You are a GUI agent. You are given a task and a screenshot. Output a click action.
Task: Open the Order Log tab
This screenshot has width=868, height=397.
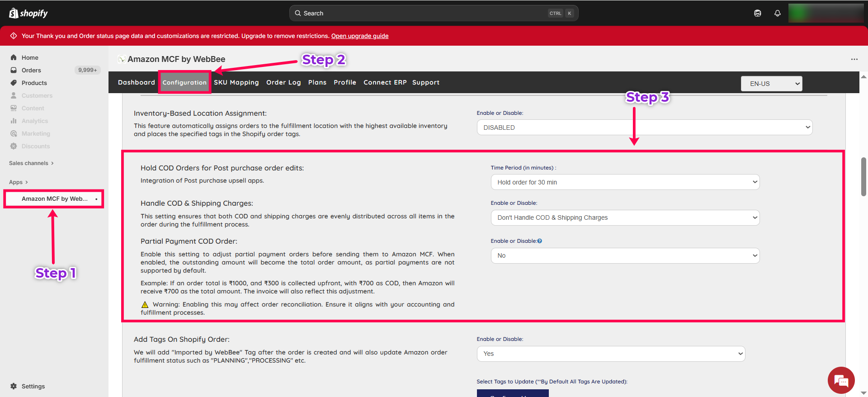click(283, 82)
